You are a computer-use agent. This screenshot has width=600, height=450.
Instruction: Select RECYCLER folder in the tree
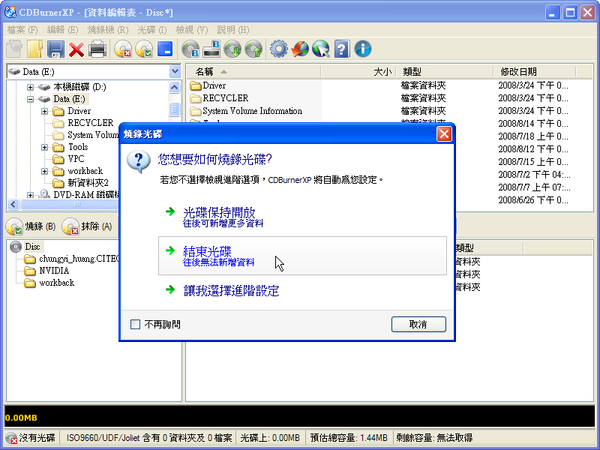91,123
